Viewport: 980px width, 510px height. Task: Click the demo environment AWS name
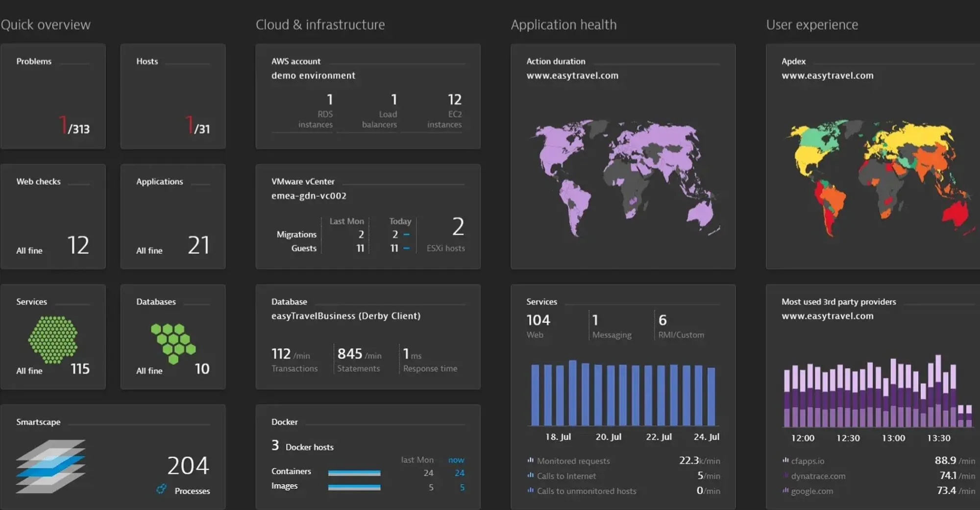(313, 76)
